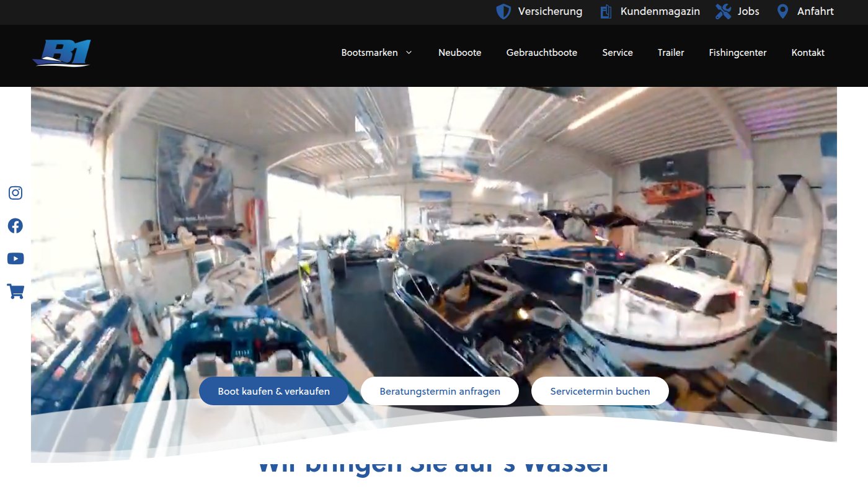Click the Servicetermin buchen button
The width and height of the screenshot is (868, 489).
coord(600,391)
